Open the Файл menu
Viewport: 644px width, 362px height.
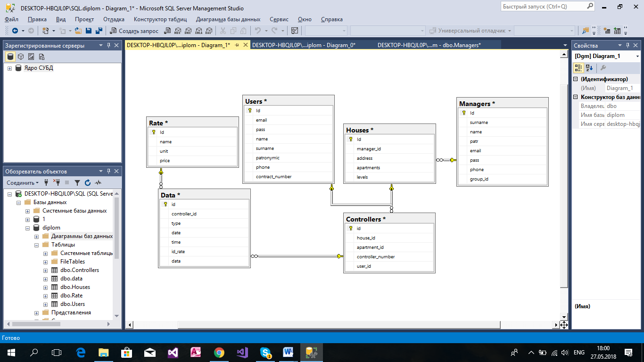11,19
